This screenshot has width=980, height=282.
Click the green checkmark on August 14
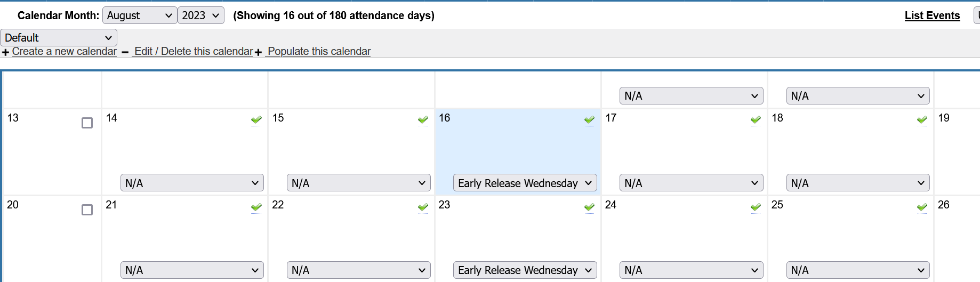click(256, 119)
